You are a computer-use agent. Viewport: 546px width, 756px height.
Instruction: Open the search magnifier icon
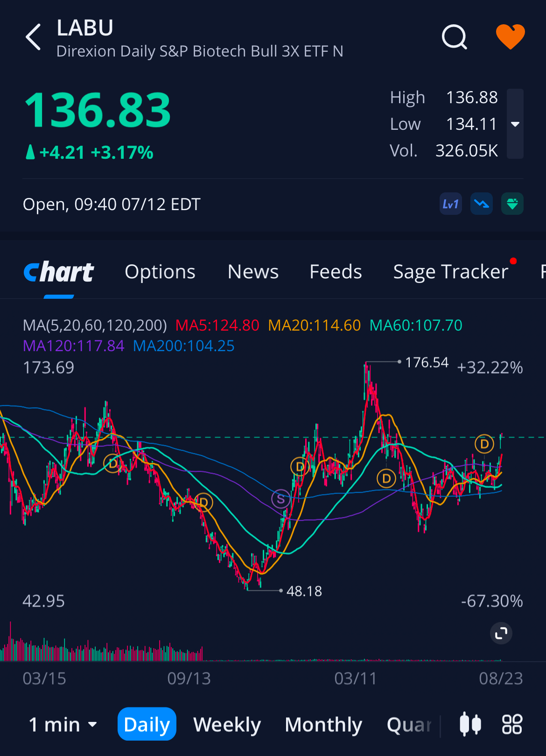(455, 37)
